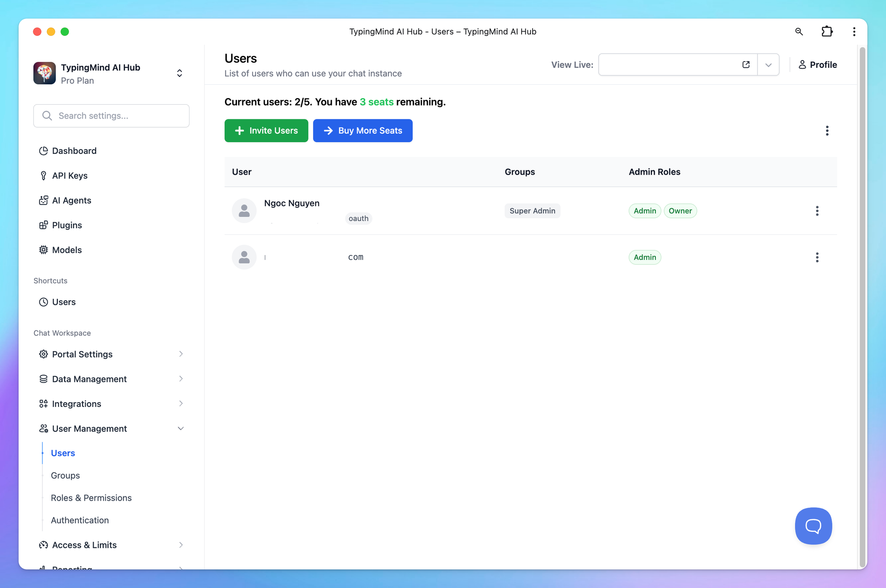Click the TypingMind AI Hub logo
Screen dimensions: 886x588
pyautogui.click(x=45, y=73)
